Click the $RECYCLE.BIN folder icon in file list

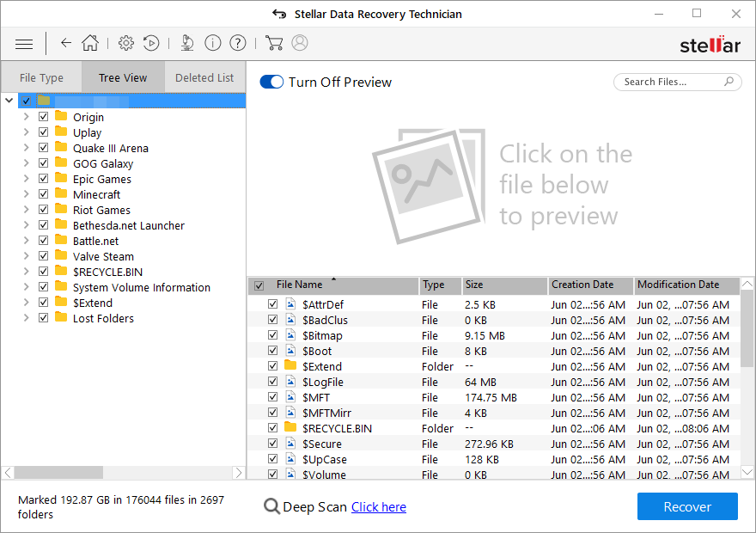[x=290, y=427]
